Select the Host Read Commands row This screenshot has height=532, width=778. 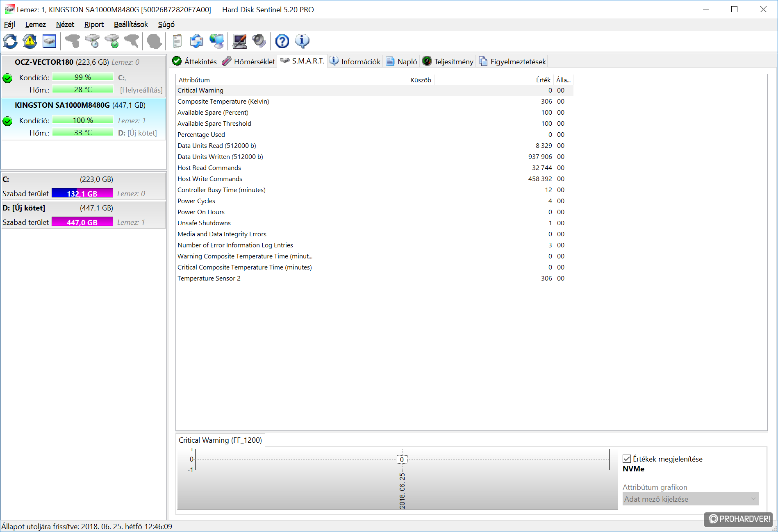[375, 168]
